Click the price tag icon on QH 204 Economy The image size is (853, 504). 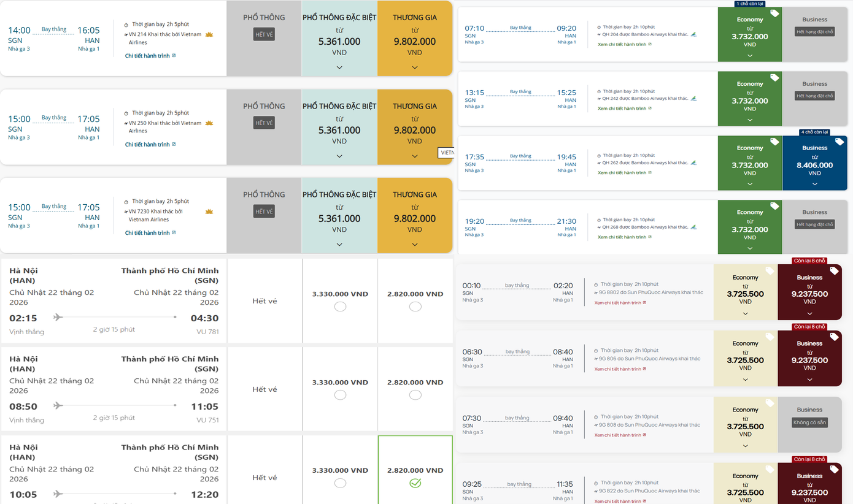774,13
